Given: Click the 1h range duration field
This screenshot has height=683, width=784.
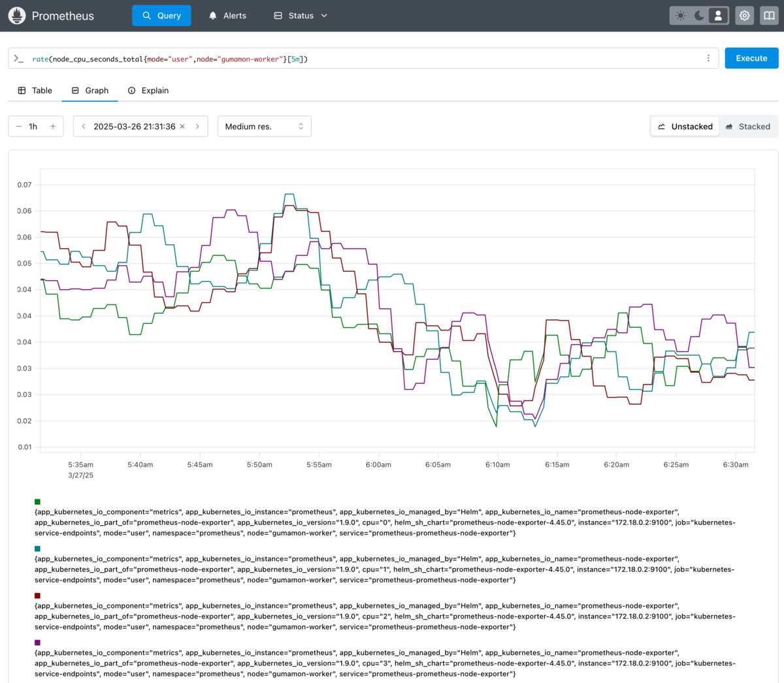Looking at the screenshot, I should 33,127.
